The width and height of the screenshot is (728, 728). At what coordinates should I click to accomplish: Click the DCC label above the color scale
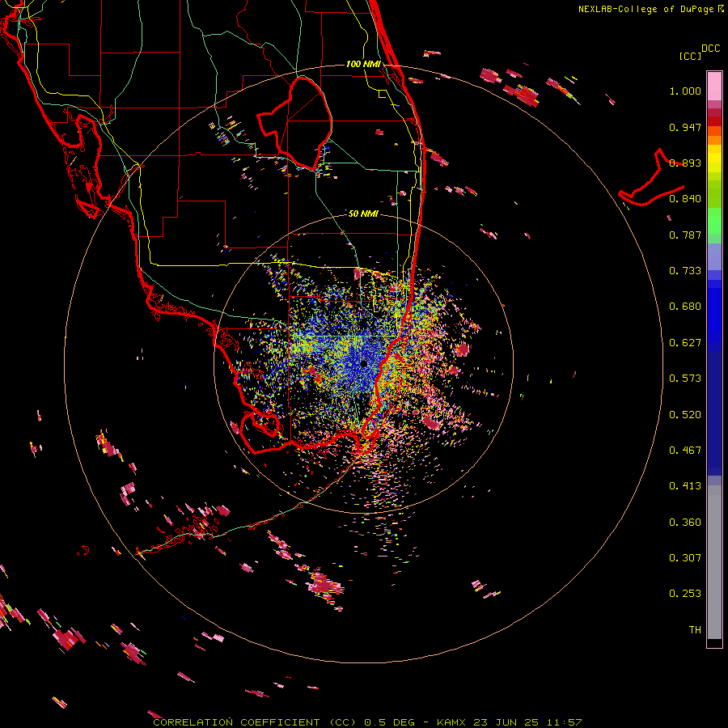tap(710, 49)
